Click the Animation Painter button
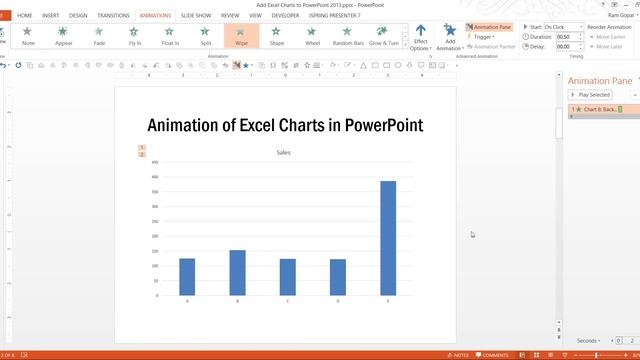This screenshot has height=360, width=640. [491, 47]
